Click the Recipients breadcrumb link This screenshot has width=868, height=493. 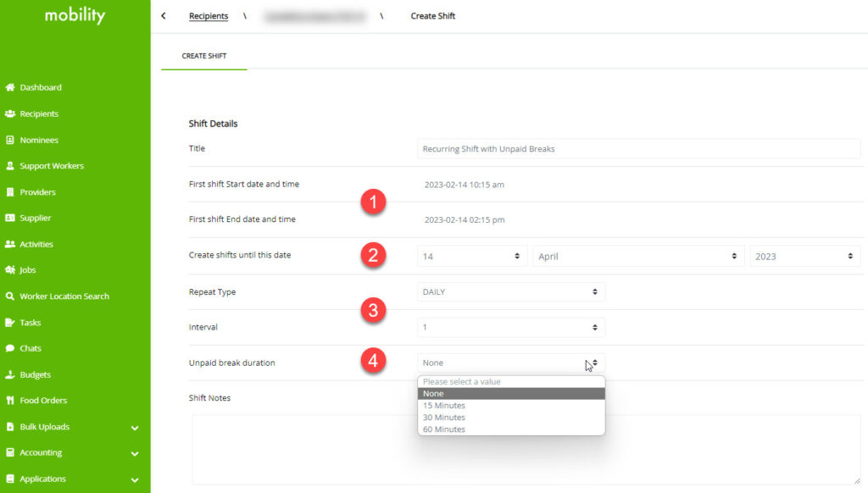pos(209,16)
